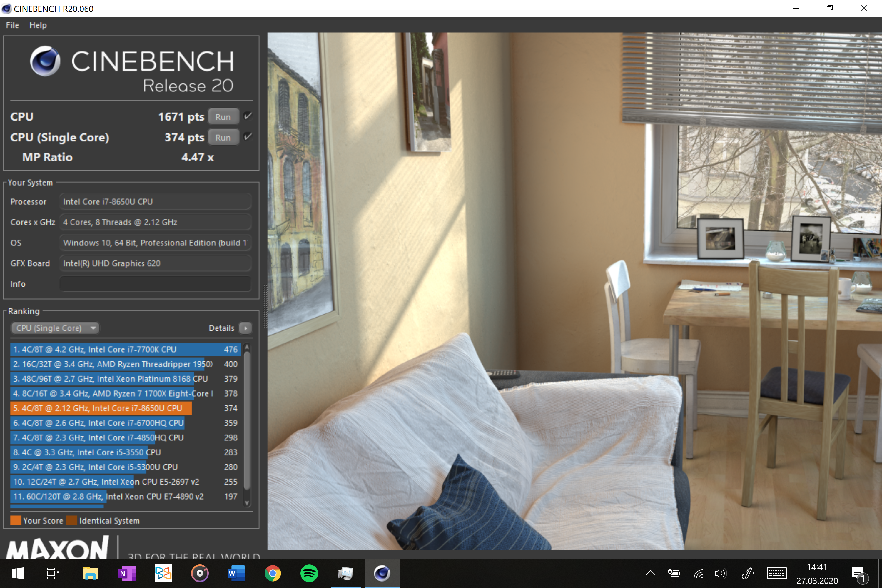Viewport: 882px width, 588px height.
Task: Toggle the CPU (Single Core) test checkbox
Action: (x=248, y=136)
